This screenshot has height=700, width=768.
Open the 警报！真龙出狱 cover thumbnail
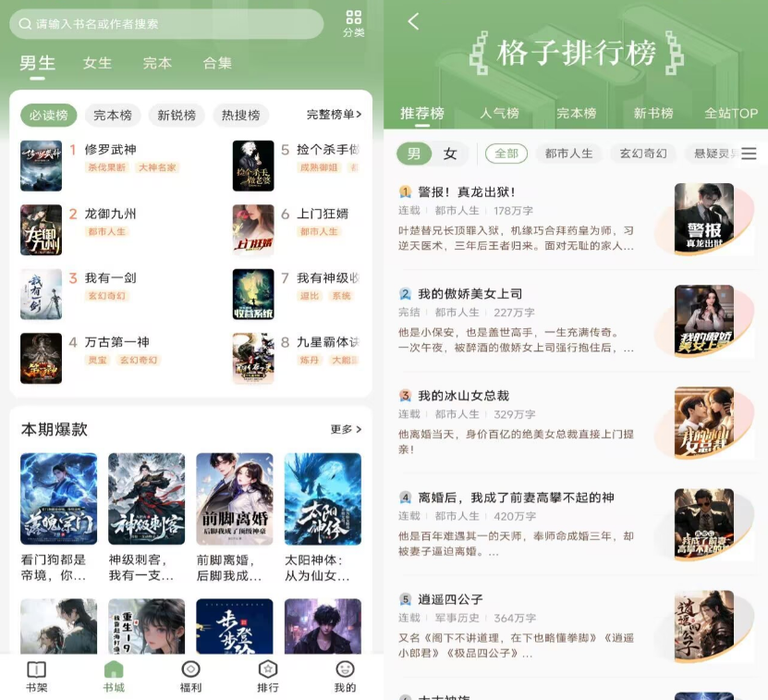(x=703, y=218)
